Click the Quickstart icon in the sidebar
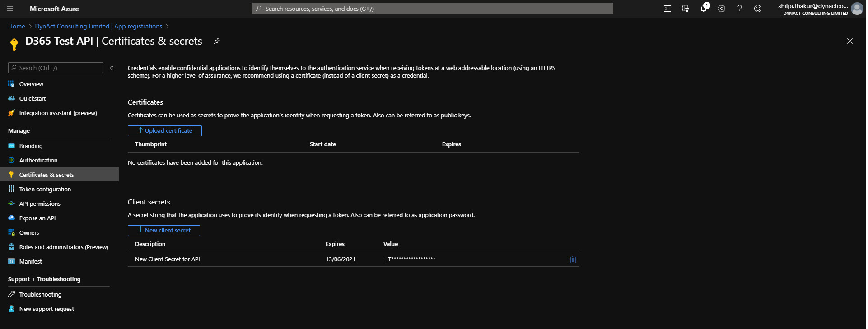The height and width of the screenshot is (329, 868). click(x=11, y=98)
